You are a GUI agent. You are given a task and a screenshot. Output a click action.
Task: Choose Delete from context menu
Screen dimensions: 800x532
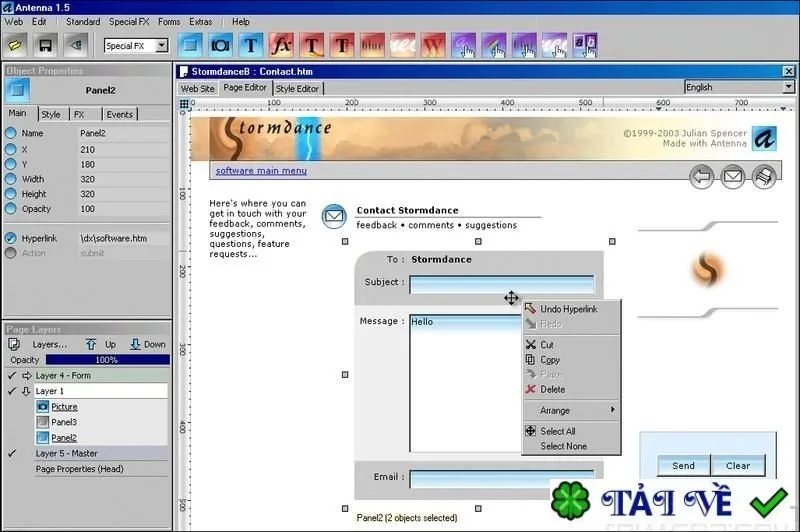pos(571,390)
